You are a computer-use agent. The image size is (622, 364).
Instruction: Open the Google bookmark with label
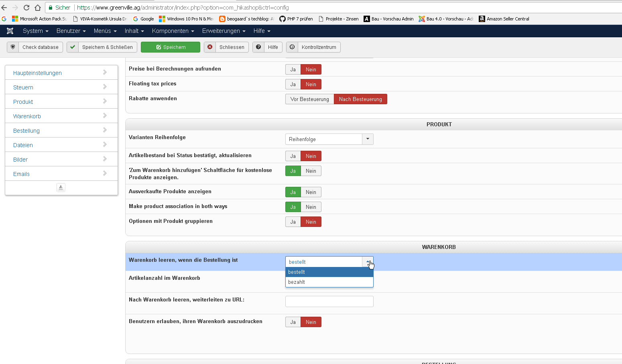[x=143, y=19]
